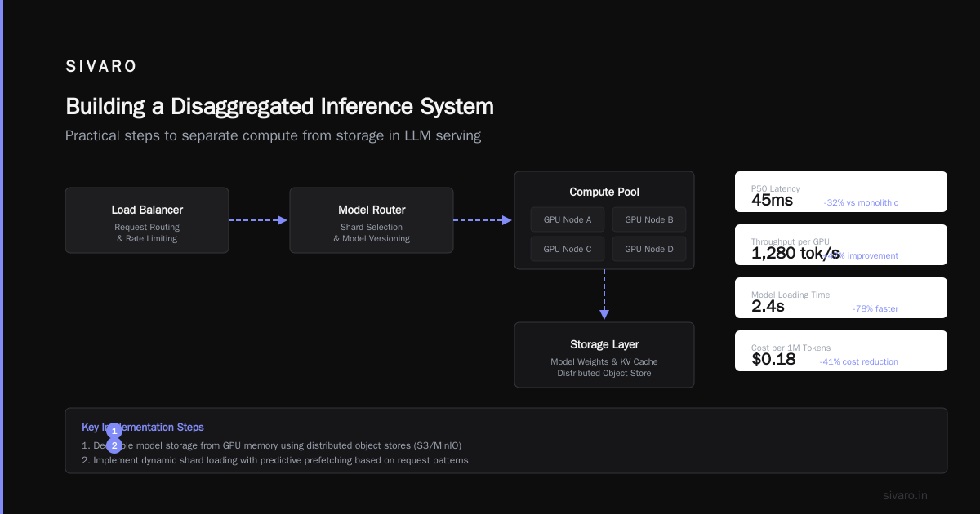Open the Cost per 1M Tokens card
Viewport: 980px width, 514px height.
[x=841, y=351]
